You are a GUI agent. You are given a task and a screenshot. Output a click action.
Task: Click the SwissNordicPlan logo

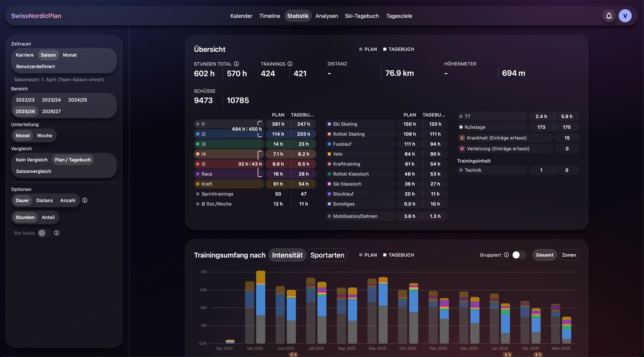[x=36, y=16]
